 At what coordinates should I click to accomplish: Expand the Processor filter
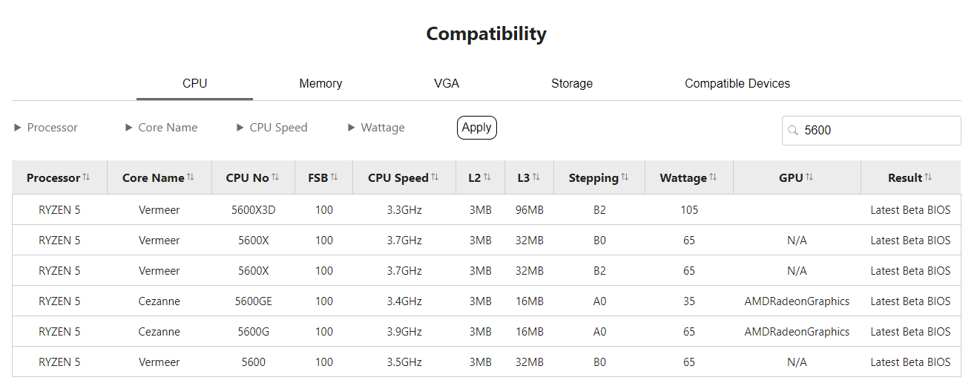[46, 128]
